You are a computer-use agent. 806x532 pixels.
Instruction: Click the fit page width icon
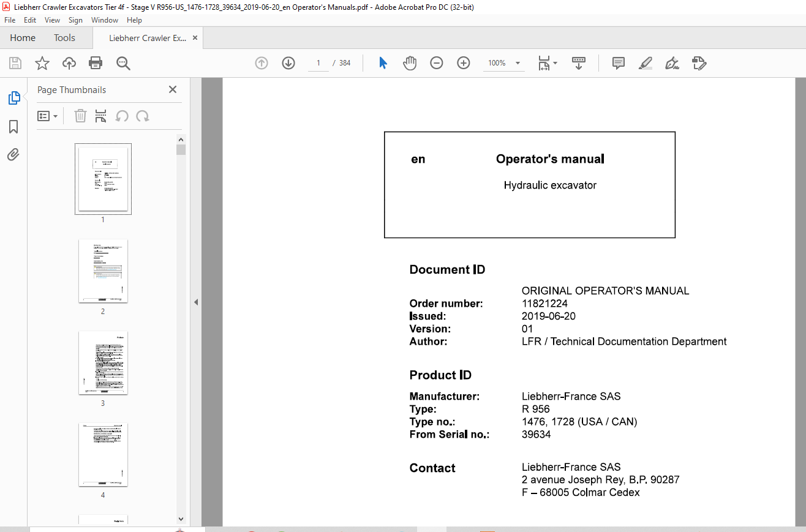544,63
